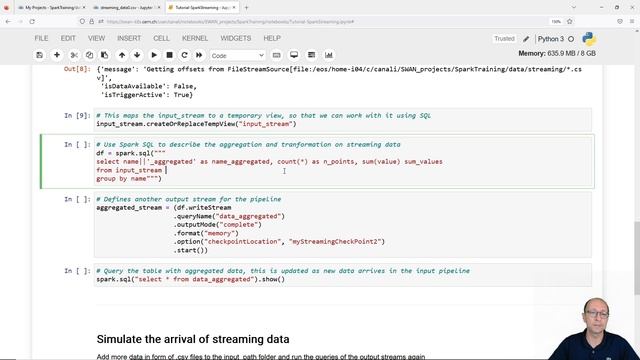Click the kernel idle circle indicator
The height and width of the screenshot is (360, 640).
(x=571, y=39)
